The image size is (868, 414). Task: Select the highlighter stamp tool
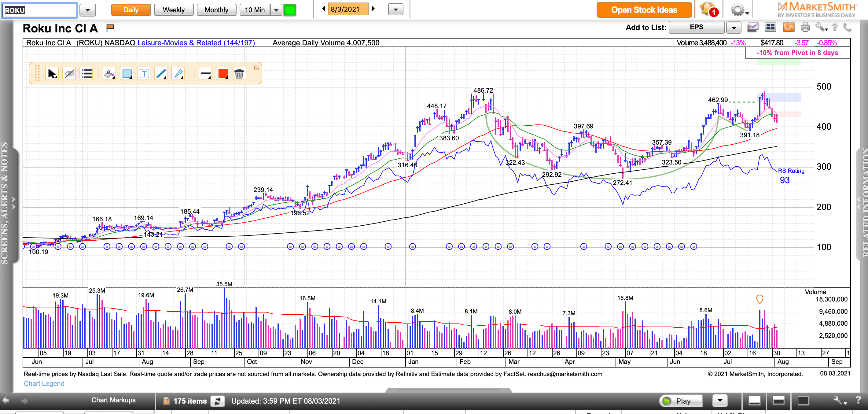click(109, 73)
